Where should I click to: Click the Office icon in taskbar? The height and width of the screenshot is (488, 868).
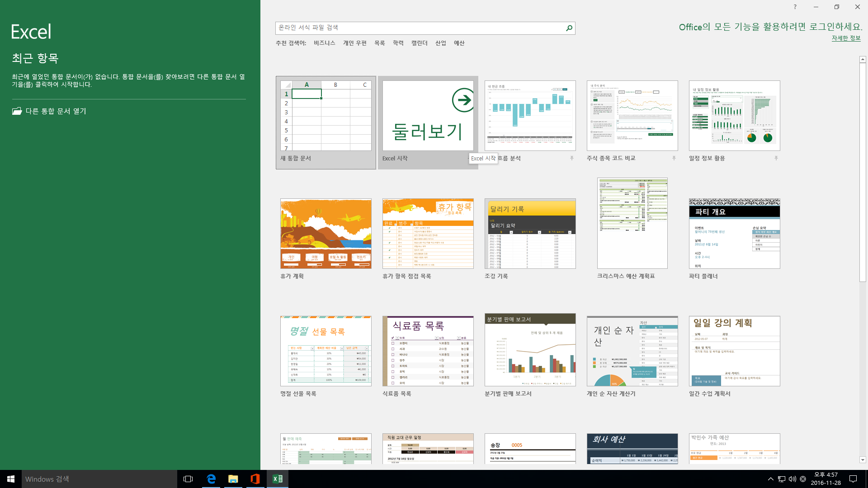tap(255, 479)
